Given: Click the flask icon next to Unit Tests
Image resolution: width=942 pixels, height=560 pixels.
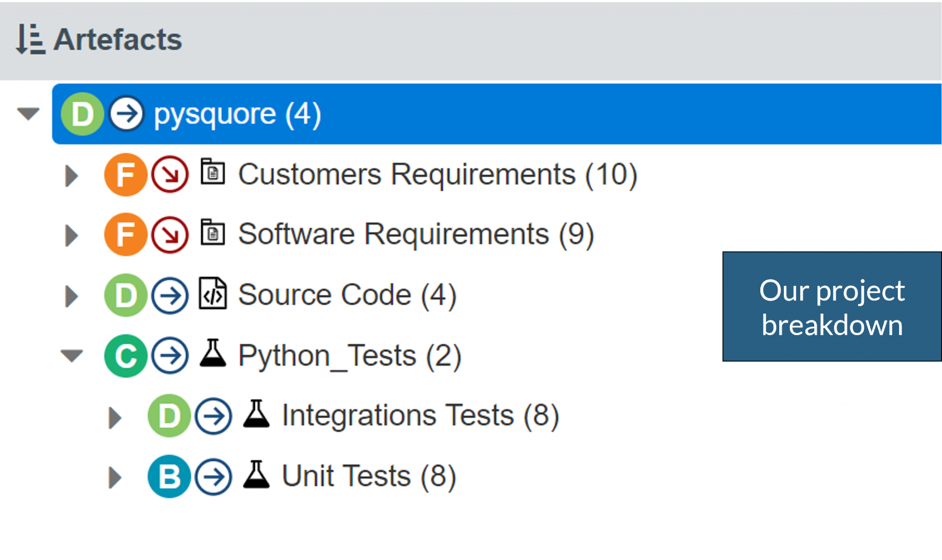Looking at the screenshot, I should click(x=256, y=475).
